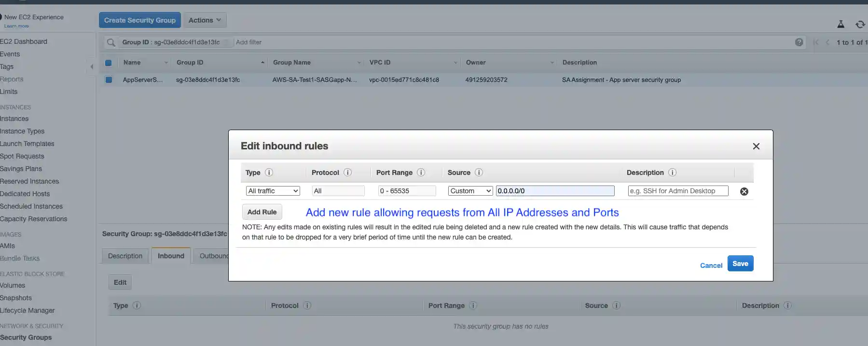Open EC2 Dashboard in sidebar
This screenshot has width=868, height=346.
[x=24, y=41]
